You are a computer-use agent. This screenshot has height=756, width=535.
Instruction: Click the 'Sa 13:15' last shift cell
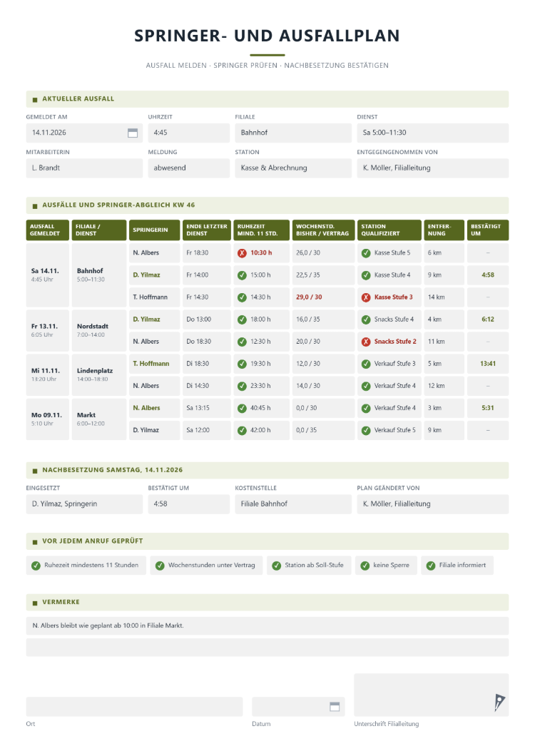coord(206,409)
